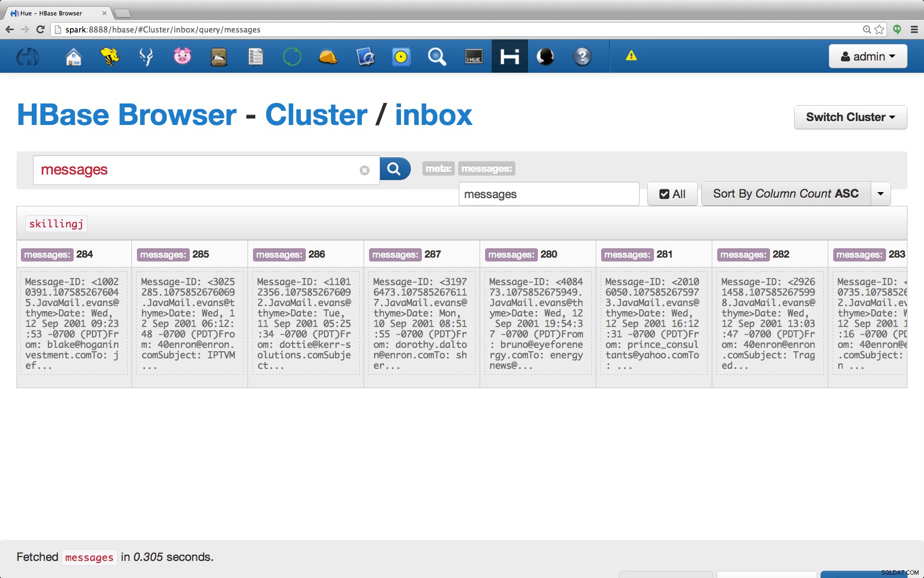This screenshot has width=924, height=578.
Task: Open the Hue Shell terminal icon
Action: tap(474, 56)
